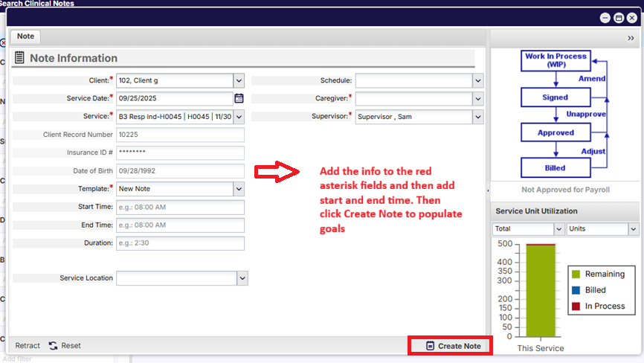The height and width of the screenshot is (363, 644).
Task: Click the Reset button label
Action: click(71, 346)
